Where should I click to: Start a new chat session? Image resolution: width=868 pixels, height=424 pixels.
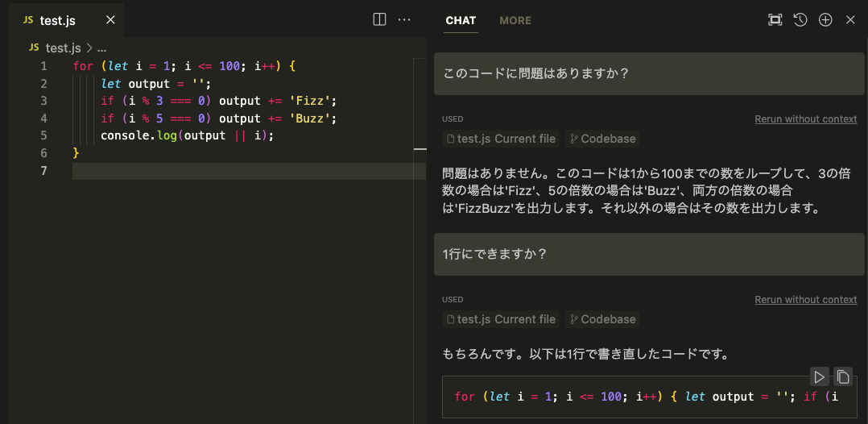pos(825,20)
